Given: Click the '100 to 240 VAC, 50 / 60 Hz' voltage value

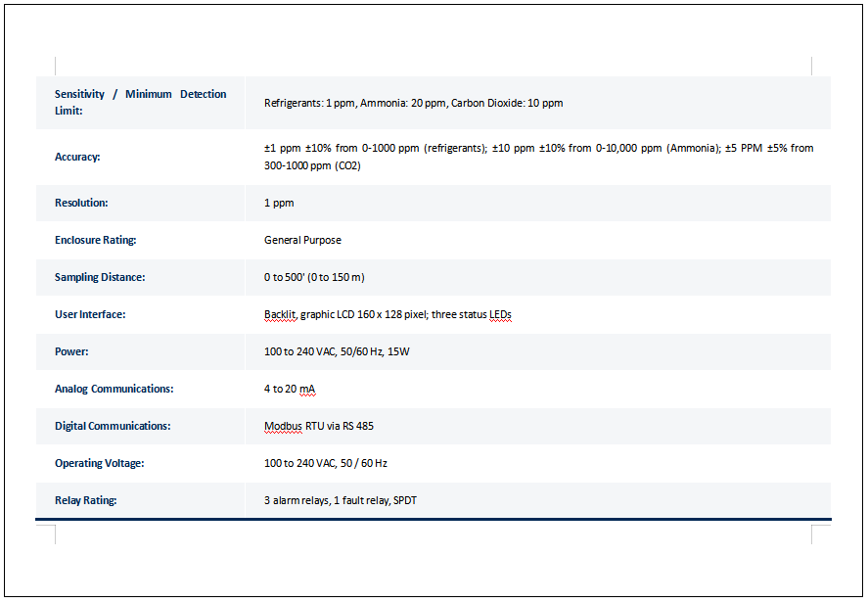Looking at the screenshot, I should (x=326, y=463).
